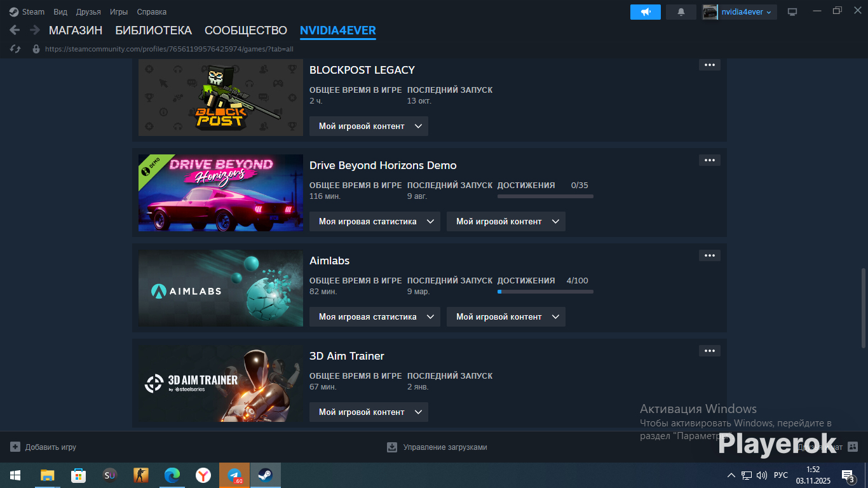Expand Мой игровой контент for Drive Beyond Horizons
Image resolution: width=868 pixels, height=488 pixels.
click(x=506, y=221)
